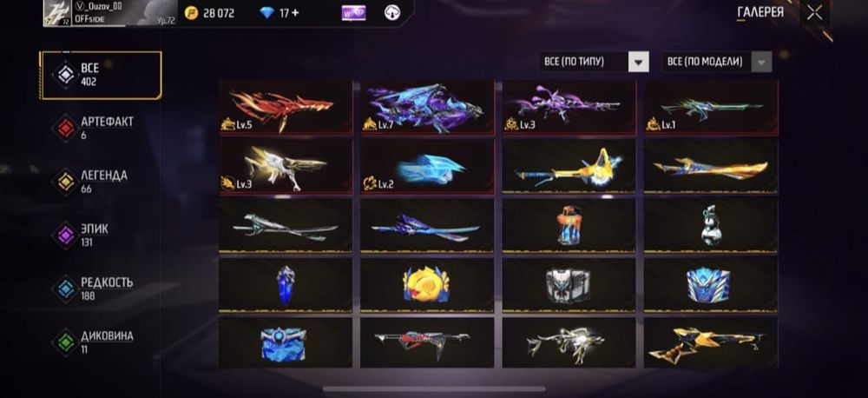The width and height of the screenshot is (868, 398).
Task: Select the Все 402 category tab
Action: click(101, 75)
